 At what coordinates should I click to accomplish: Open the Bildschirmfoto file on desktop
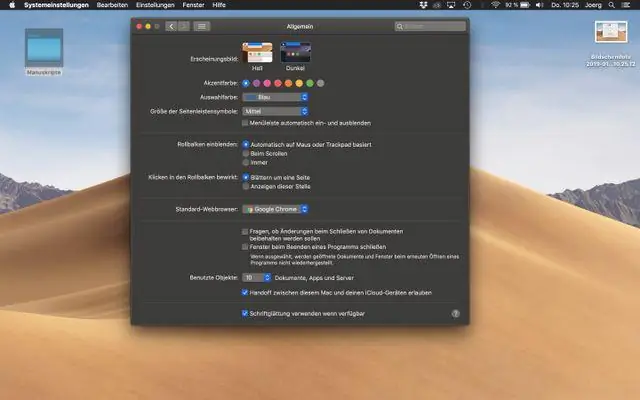click(611, 44)
